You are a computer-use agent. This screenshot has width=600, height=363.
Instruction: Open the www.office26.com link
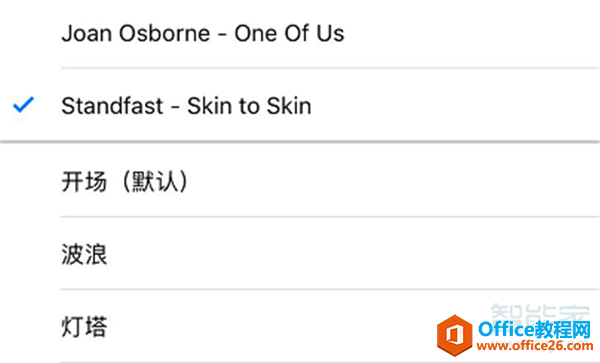(x=535, y=346)
